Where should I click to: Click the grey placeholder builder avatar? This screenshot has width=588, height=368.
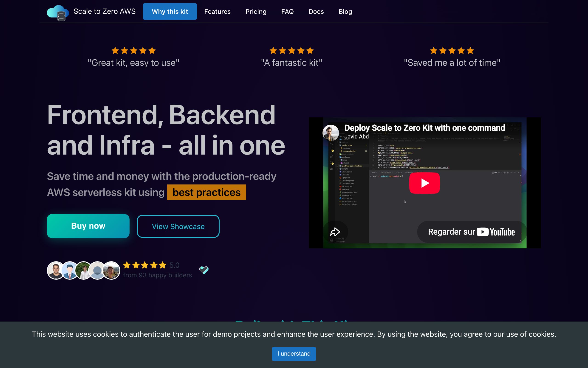tap(97, 270)
